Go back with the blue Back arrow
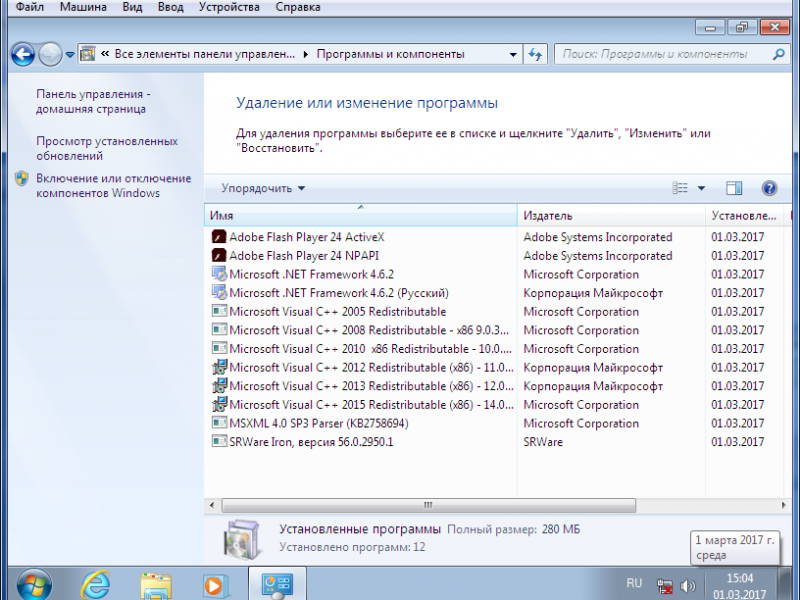 23,54
